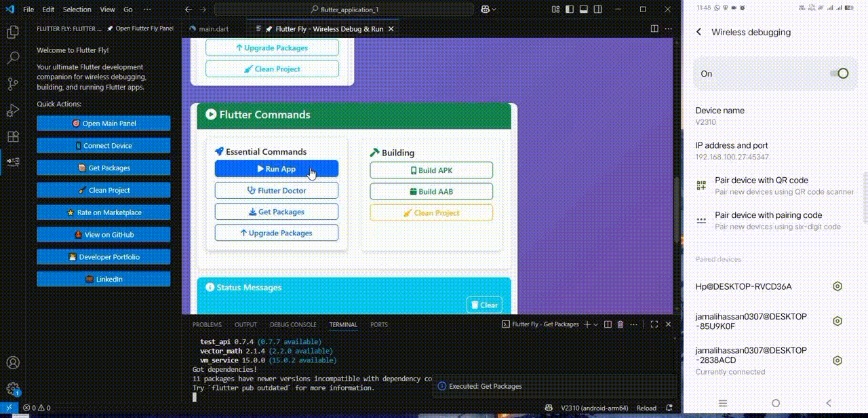Open new terminal launch profile dropdown
This screenshot has height=418, width=868.
(595, 325)
